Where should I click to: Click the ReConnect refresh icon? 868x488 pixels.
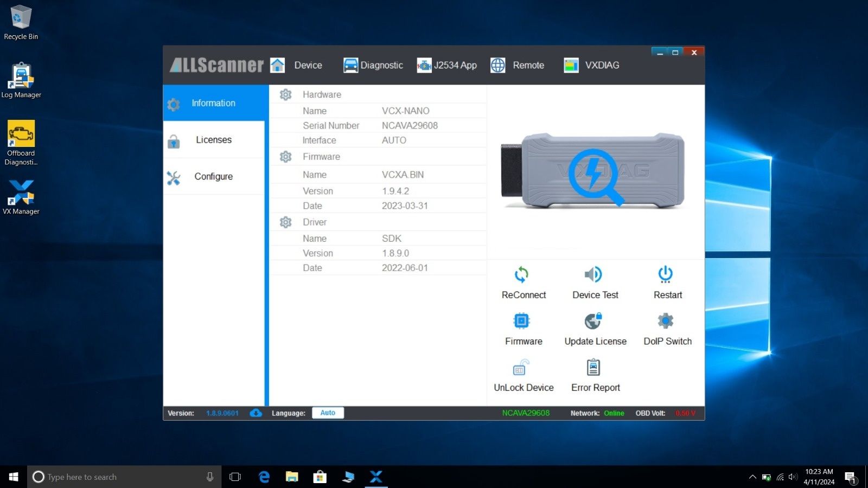tap(521, 274)
